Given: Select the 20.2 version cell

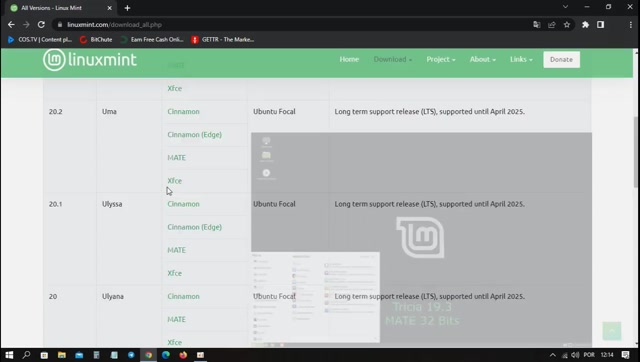Looking at the screenshot, I should tap(56, 111).
